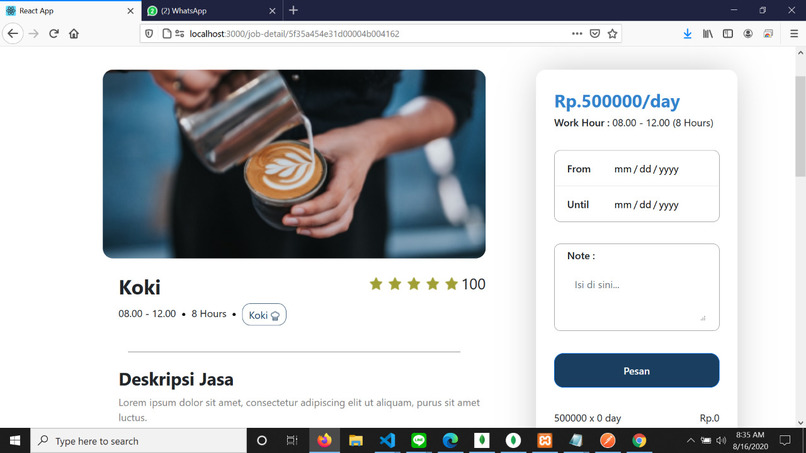Viewport: 806px width, 453px height.
Task: Open Cortana circle on taskbar
Action: point(262,441)
